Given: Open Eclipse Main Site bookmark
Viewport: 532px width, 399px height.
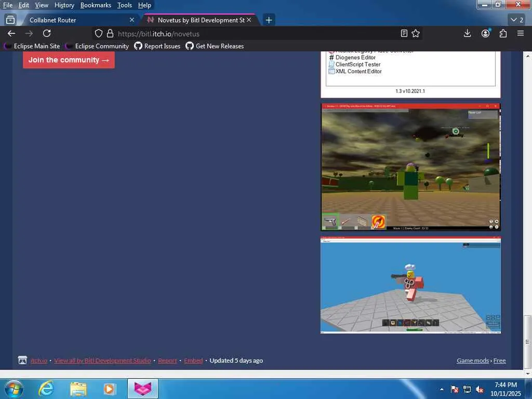Looking at the screenshot, I should [x=32, y=46].
